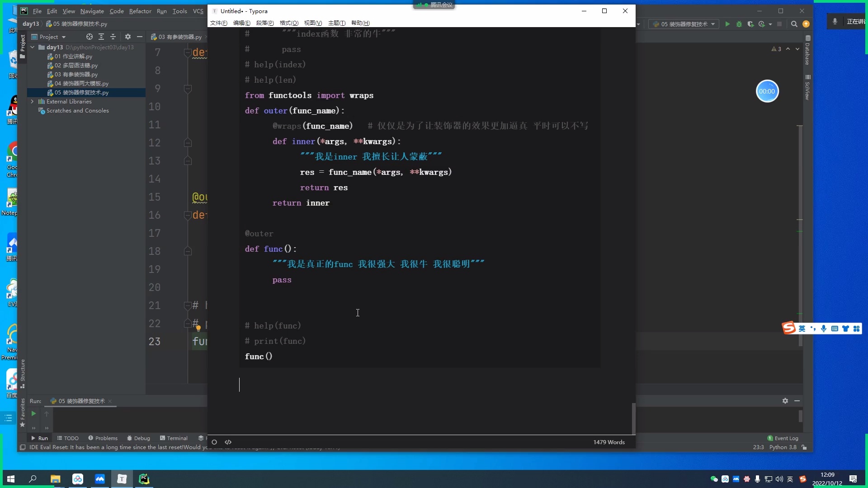Start debugging with the bug icon

click(739, 24)
